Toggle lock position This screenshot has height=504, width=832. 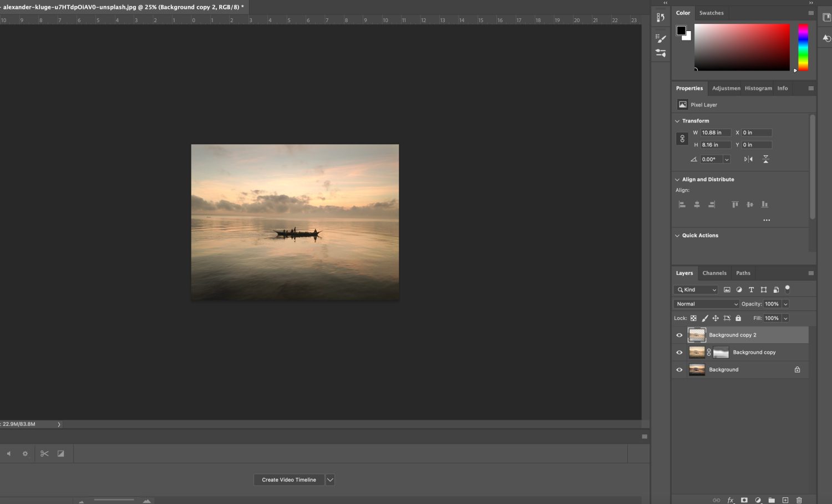coord(716,318)
